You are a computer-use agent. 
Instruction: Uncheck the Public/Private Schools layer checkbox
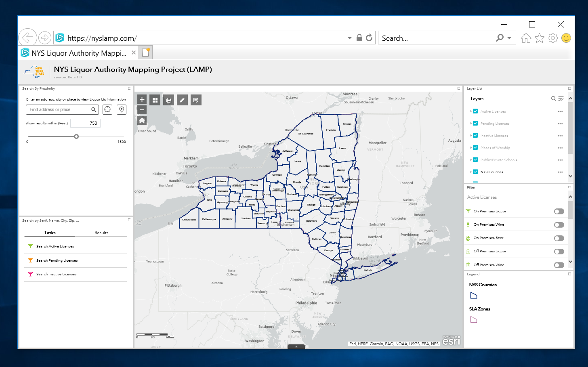(475, 160)
